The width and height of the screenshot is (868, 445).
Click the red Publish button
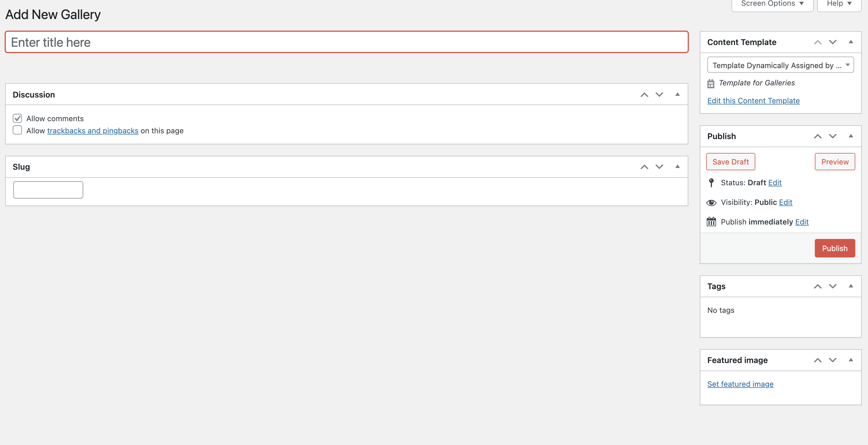coord(835,248)
